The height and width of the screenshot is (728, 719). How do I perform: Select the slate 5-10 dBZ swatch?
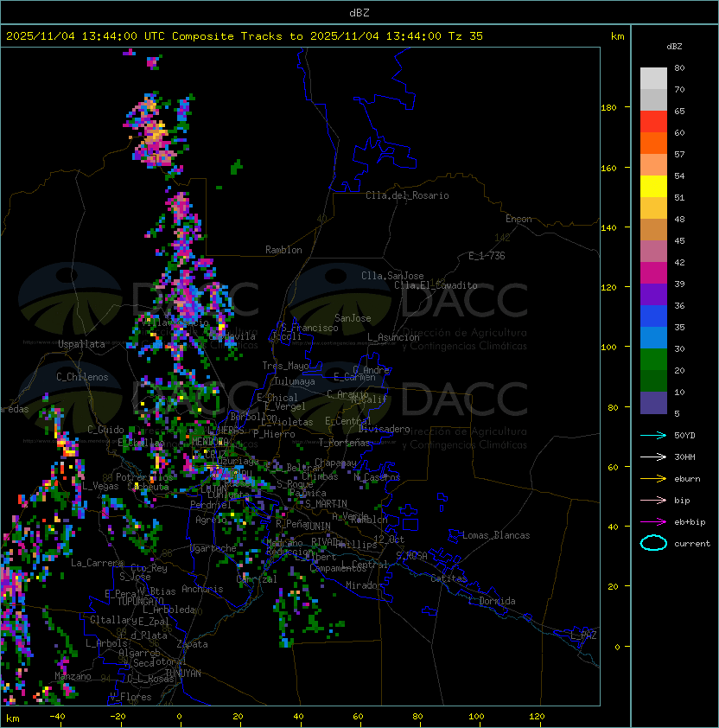653,403
